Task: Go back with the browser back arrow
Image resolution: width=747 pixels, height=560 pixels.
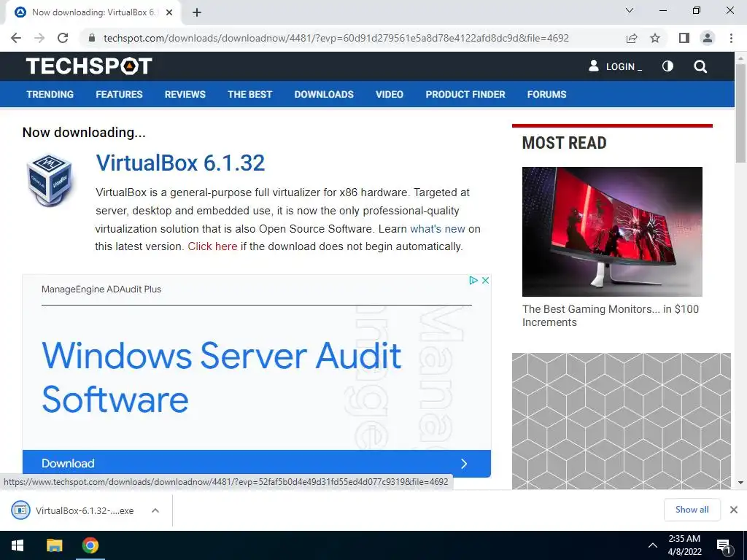Action: (16, 38)
